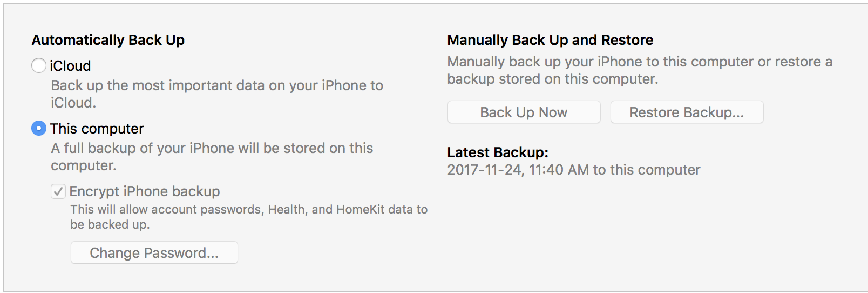The height and width of the screenshot is (293, 868).
Task: Open the Restore Backup... dialog
Action: pyautogui.click(x=687, y=112)
